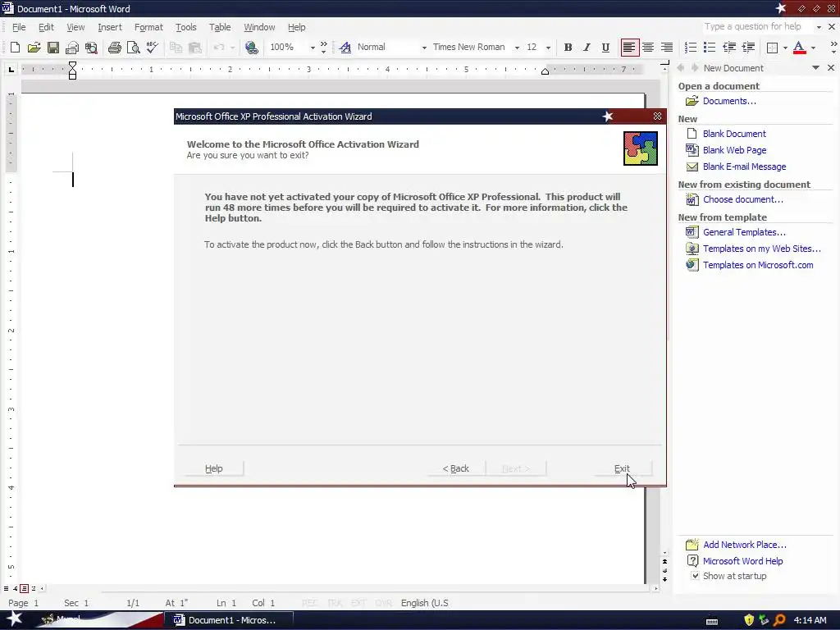Click Back button in Activation Wizard
The width and height of the screenshot is (840, 630).
pos(456,468)
